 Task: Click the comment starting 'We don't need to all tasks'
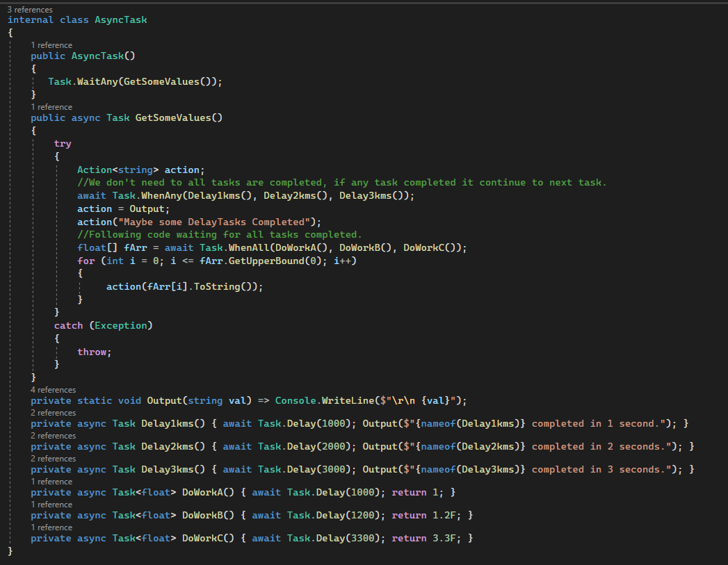341,183
